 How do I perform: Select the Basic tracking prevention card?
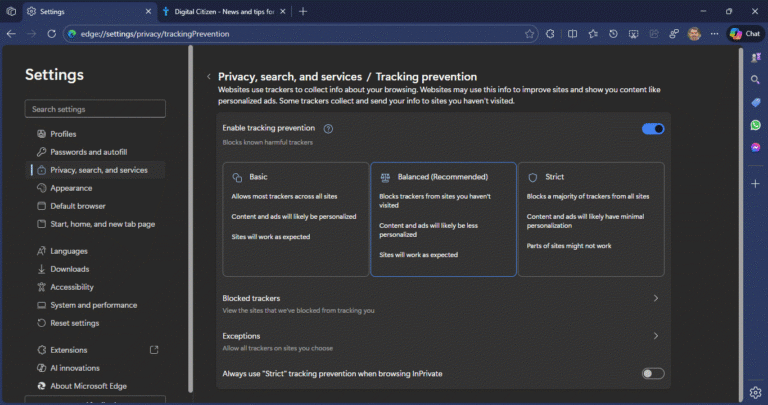(295, 219)
